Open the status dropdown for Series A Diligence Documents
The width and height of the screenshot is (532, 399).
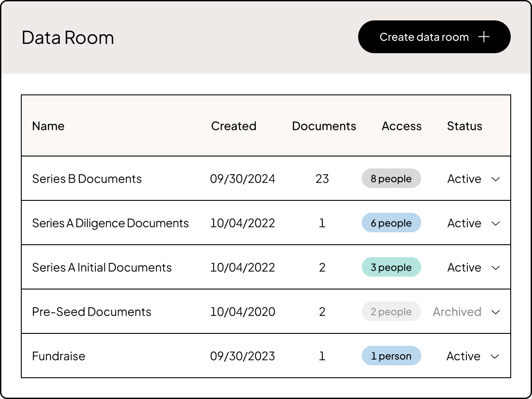tap(496, 223)
